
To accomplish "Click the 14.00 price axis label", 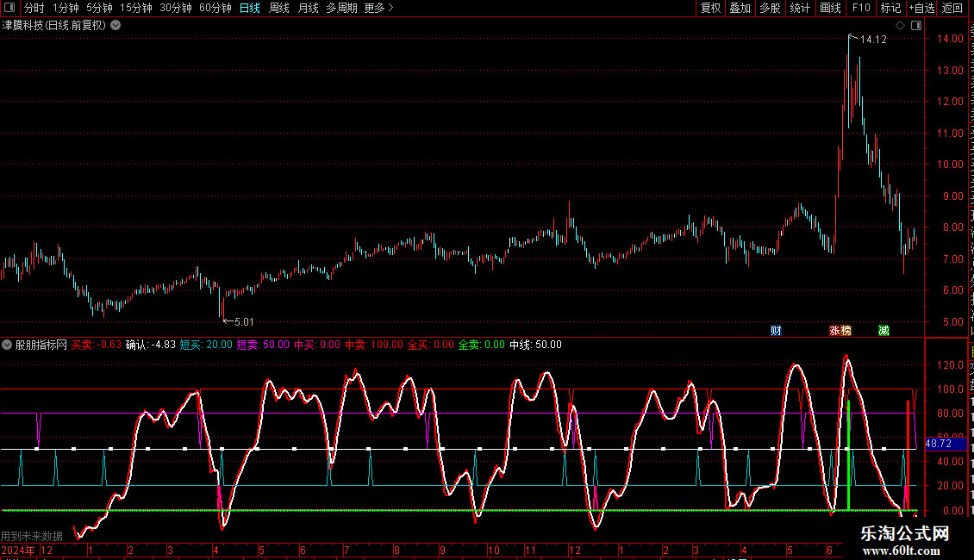I will [950, 39].
